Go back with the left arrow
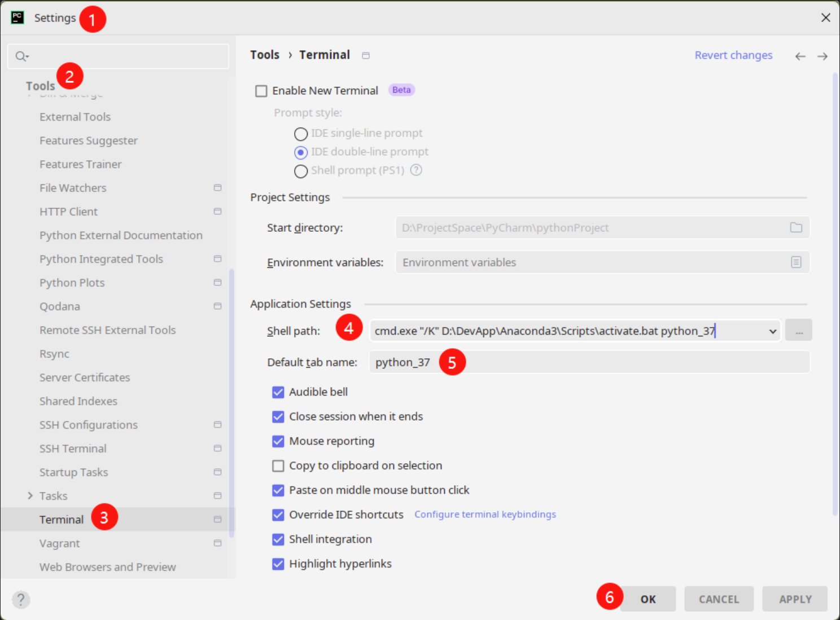This screenshot has height=620, width=840. coord(800,56)
